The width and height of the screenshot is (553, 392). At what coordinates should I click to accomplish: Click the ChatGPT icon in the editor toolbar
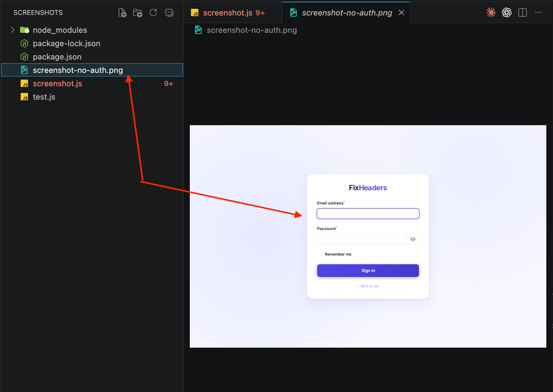click(x=506, y=12)
